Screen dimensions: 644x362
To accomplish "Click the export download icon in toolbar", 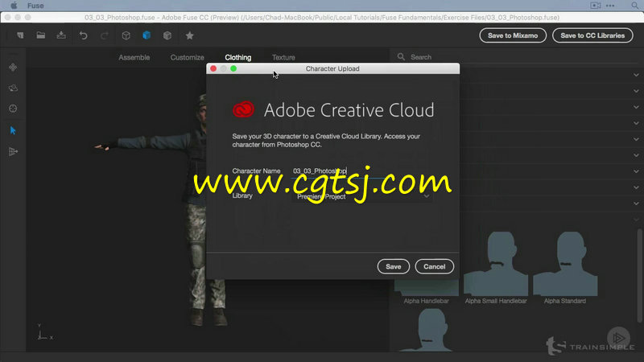I will pos(61,35).
